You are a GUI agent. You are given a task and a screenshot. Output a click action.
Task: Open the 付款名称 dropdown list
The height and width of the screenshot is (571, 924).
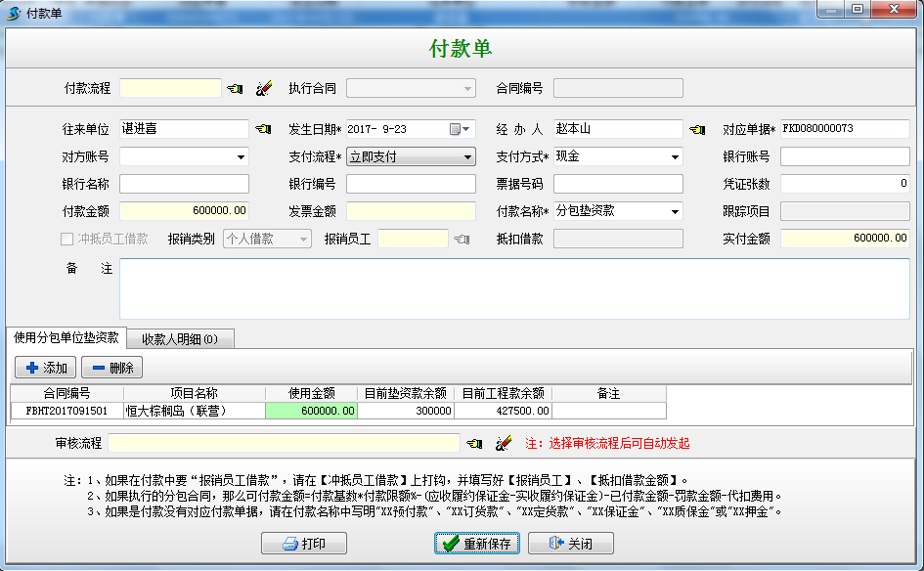click(675, 211)
